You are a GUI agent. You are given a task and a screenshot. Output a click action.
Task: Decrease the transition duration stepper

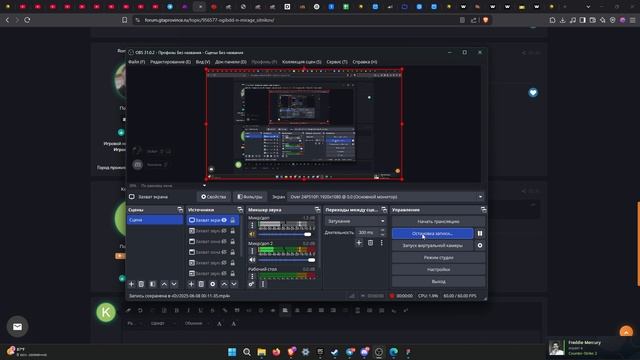(x=382, y=235)
